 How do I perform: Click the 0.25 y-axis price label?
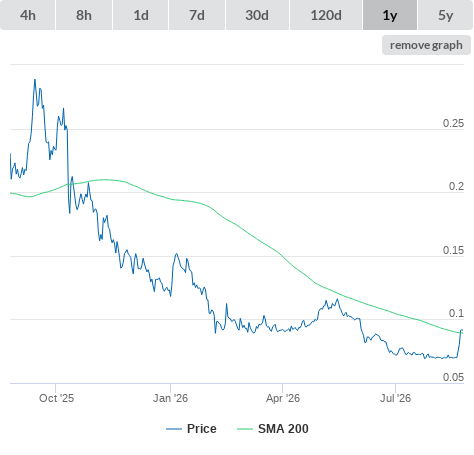pos(453,123)
